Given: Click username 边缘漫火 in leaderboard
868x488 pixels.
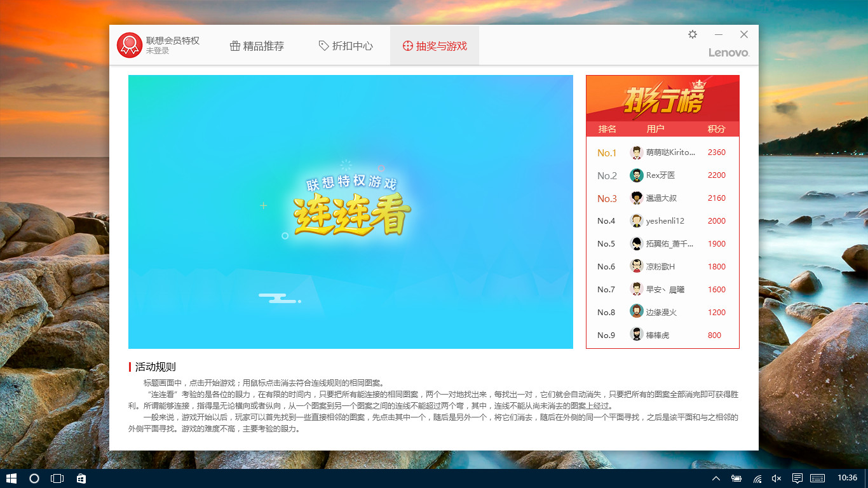Looking at the screenshot, I should point(661,313).
